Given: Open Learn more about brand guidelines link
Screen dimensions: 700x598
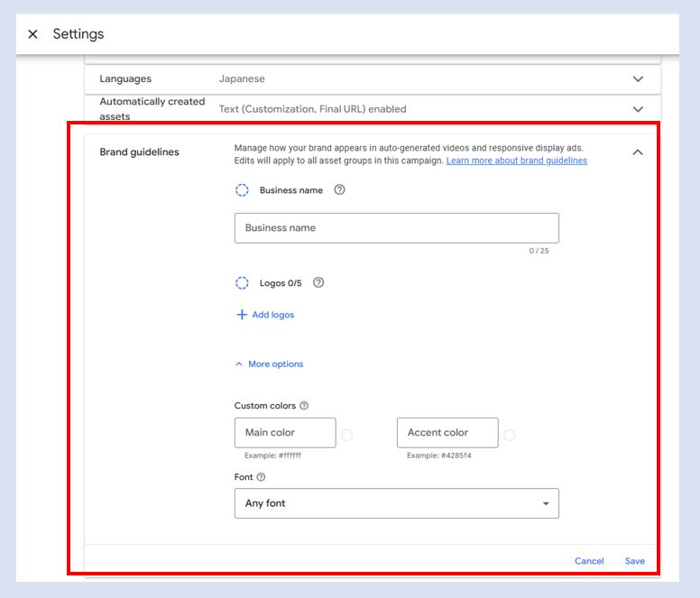Looking at the screenshot, I should point(516,161).
